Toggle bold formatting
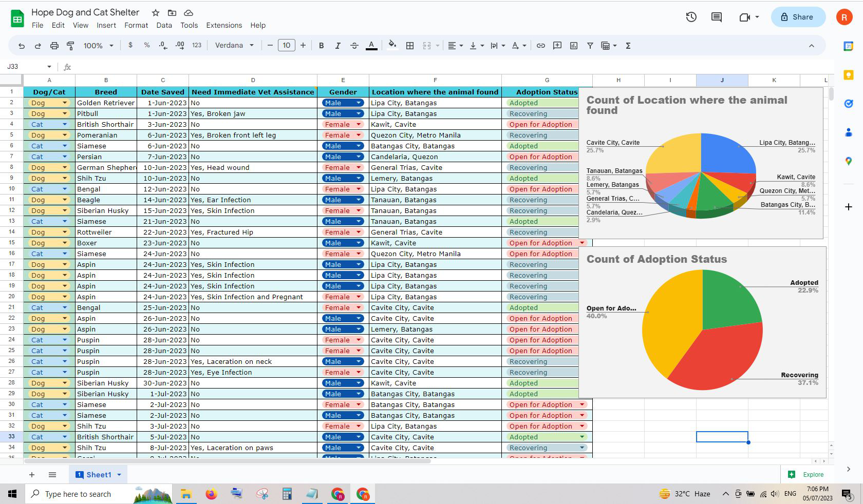This screenshot has height=504, width=863. (x=321, y=46)
